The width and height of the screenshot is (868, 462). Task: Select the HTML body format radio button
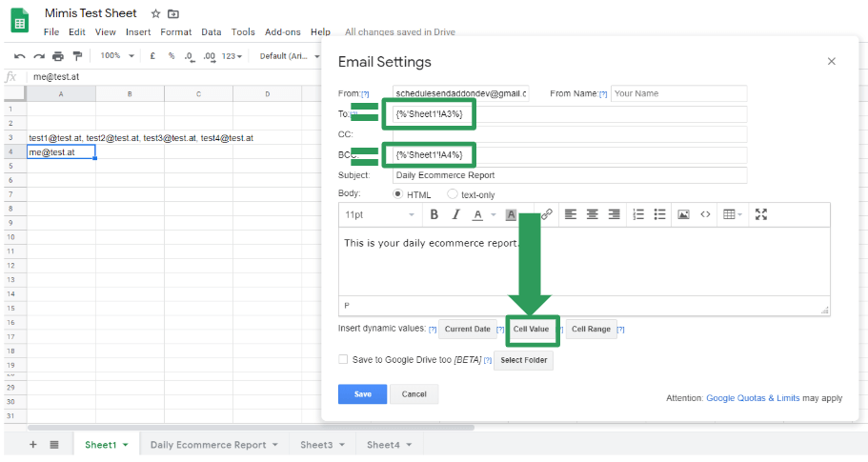click(x=398, y=194)
